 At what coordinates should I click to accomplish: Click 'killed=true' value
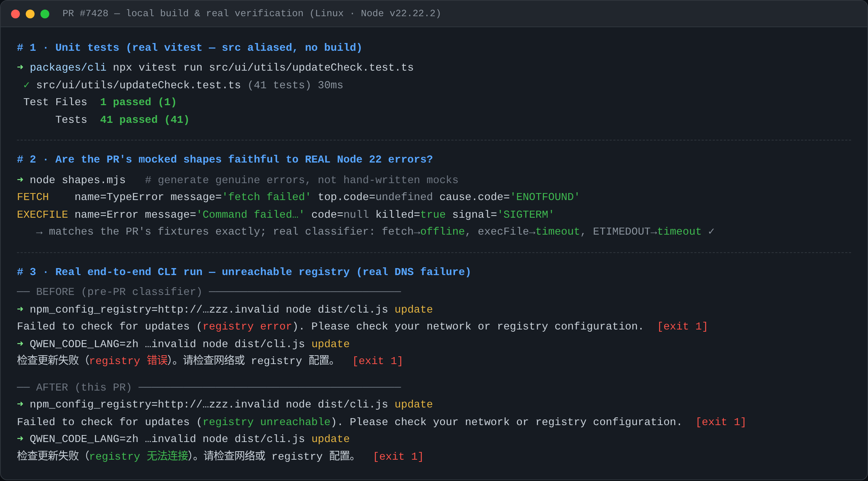tap(410, 215)
